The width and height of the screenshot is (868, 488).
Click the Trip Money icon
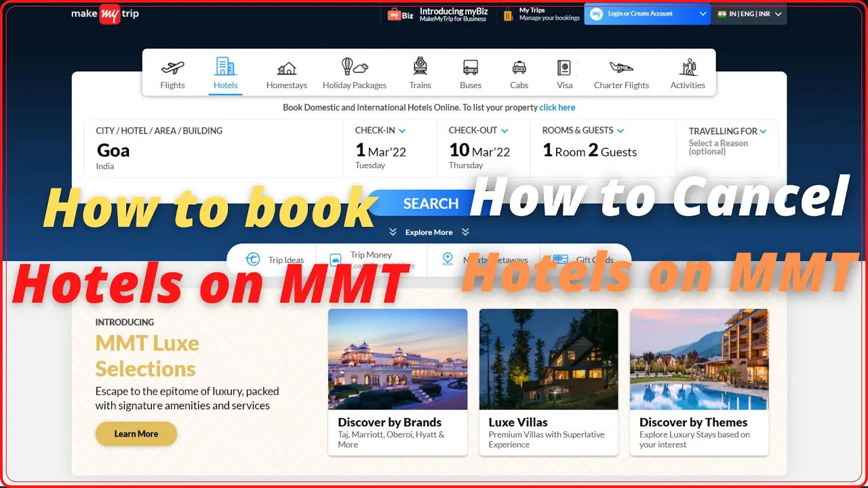click(335, 260)
